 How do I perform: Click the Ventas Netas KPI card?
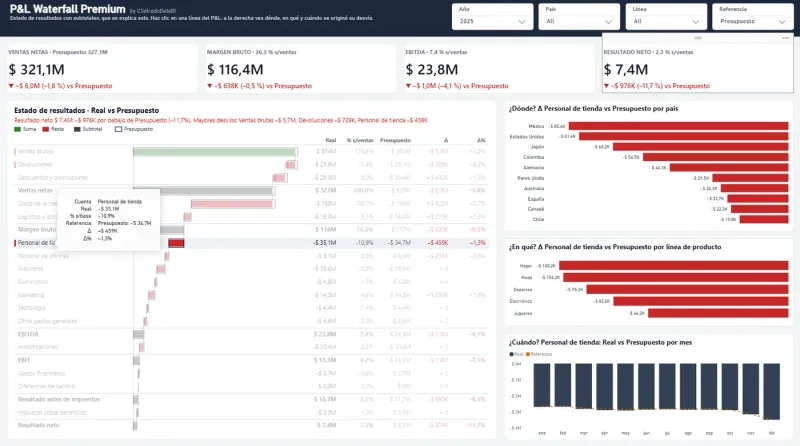(x=102, y=69)
